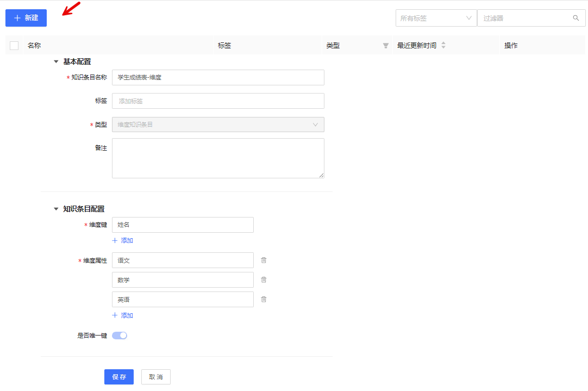Click the 保存 button
The height and width of the screenshot is (391, 588).
119,377
